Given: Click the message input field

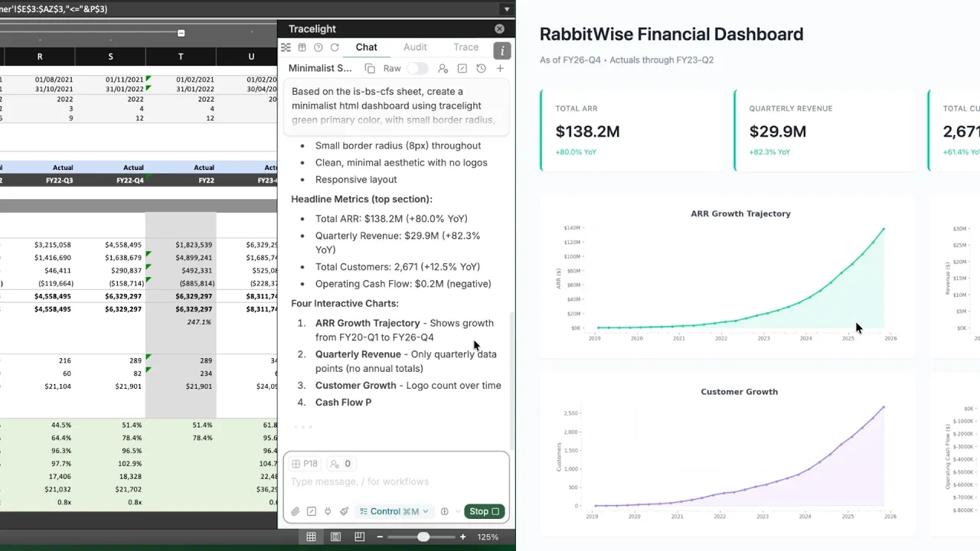Looking at the screenshot, I should point(396,481).
